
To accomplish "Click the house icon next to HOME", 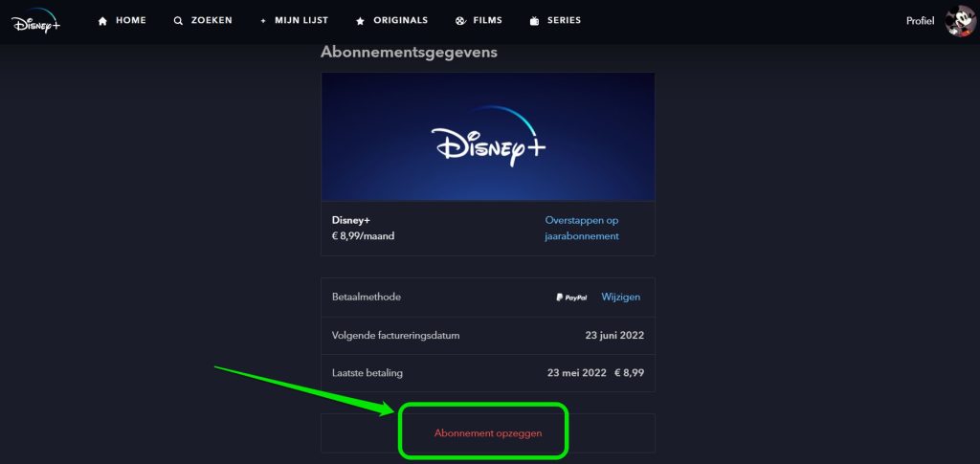I will pos(103,21).
